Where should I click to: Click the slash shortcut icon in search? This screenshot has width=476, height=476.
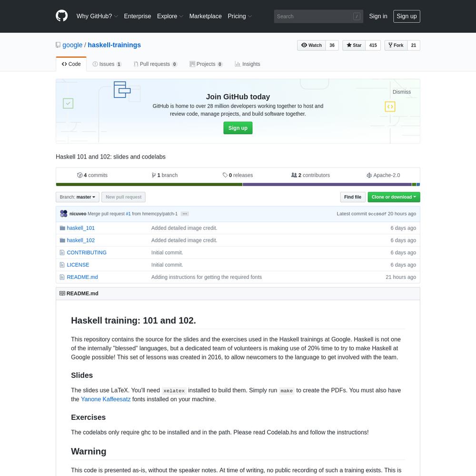(357, 16)
